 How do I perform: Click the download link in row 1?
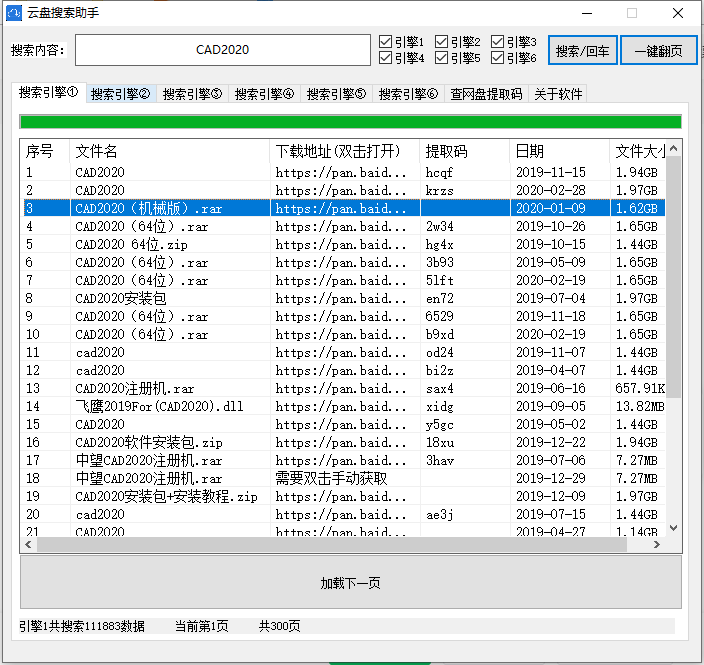(341, 172)
